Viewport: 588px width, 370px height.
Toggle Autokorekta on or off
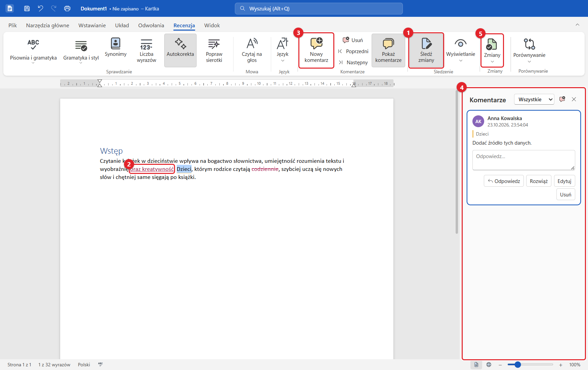coord(180,50)
